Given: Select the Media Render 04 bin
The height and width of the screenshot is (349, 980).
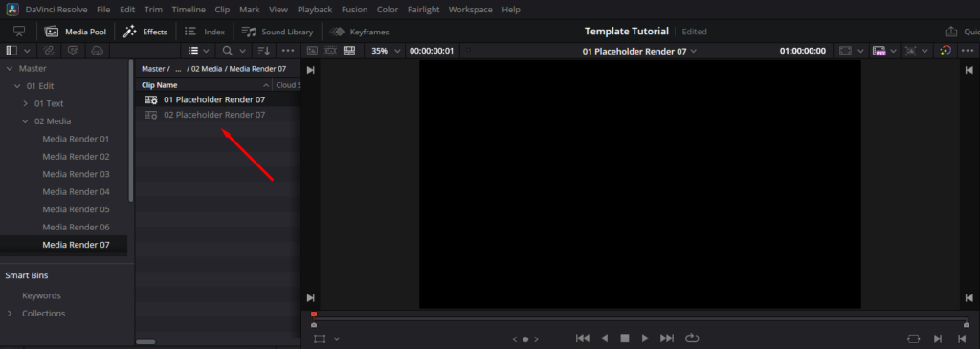Looking at the screenshot, I should 76,191.
